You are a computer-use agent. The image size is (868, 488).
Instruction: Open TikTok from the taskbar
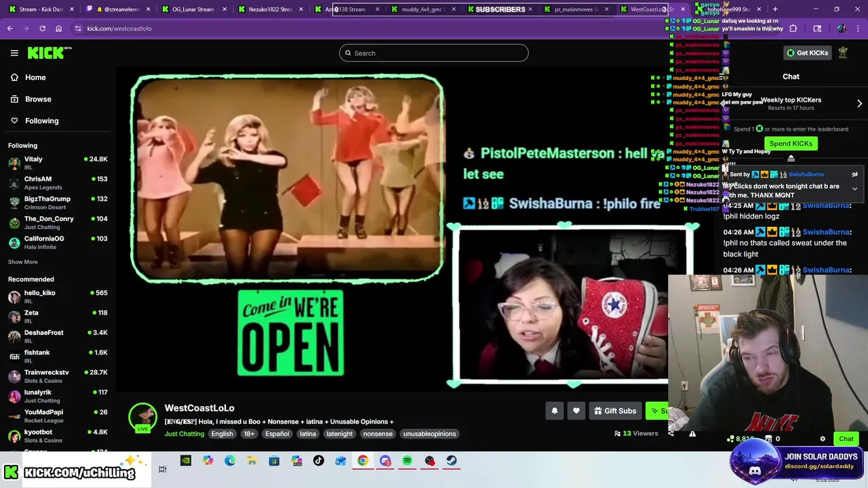(x=318, y=461)
